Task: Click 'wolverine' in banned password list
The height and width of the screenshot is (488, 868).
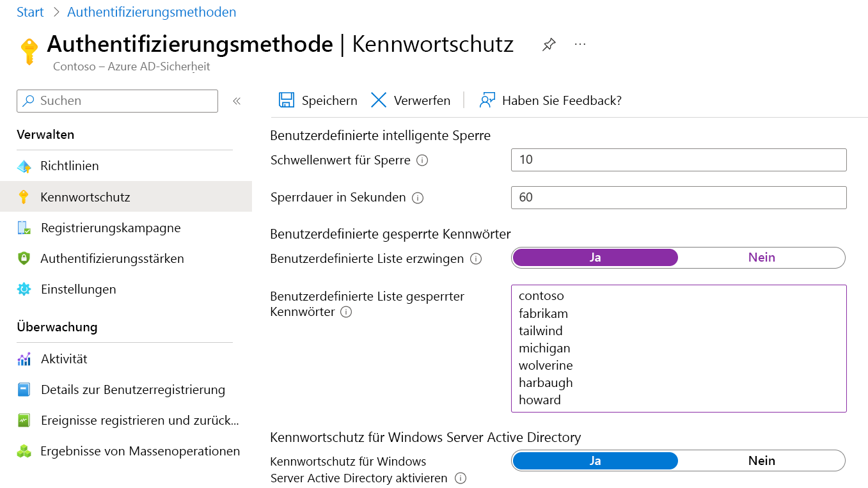Action: click(546, 365)
